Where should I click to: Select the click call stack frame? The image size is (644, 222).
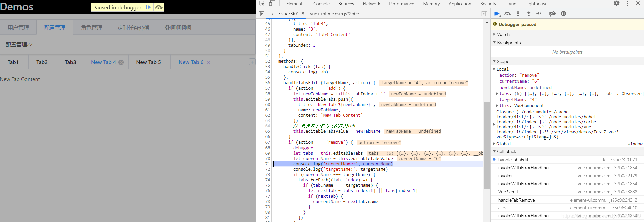567,208
